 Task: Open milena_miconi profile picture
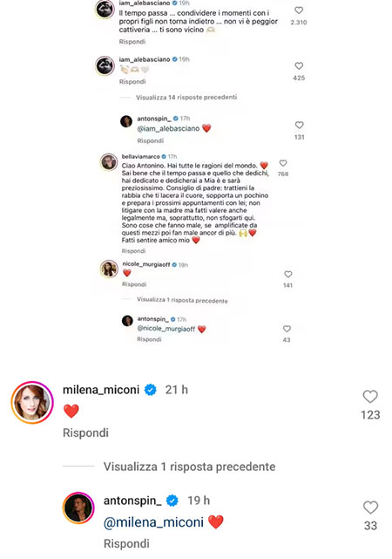pos(32,403)
